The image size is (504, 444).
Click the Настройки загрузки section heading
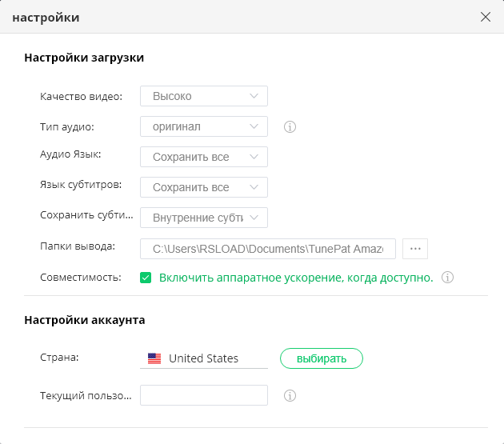click(x=84, y=58)
